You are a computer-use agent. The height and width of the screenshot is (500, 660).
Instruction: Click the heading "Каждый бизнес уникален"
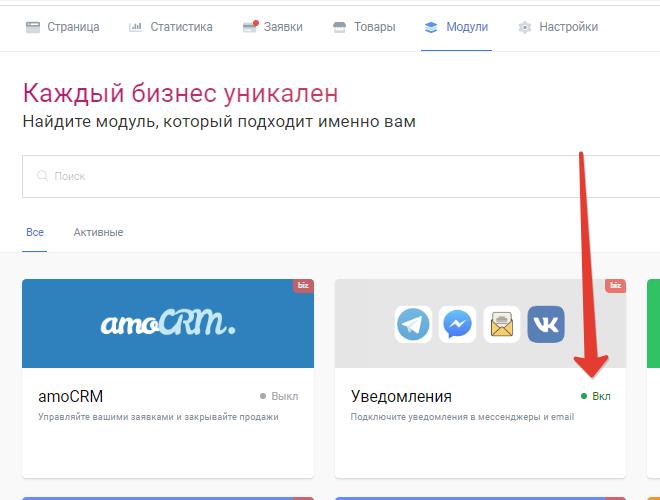[181, 93]
